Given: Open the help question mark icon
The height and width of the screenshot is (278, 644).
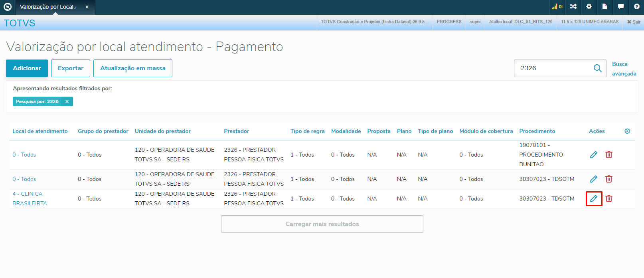Looking at the screenshot, I should tap(637, 6).
